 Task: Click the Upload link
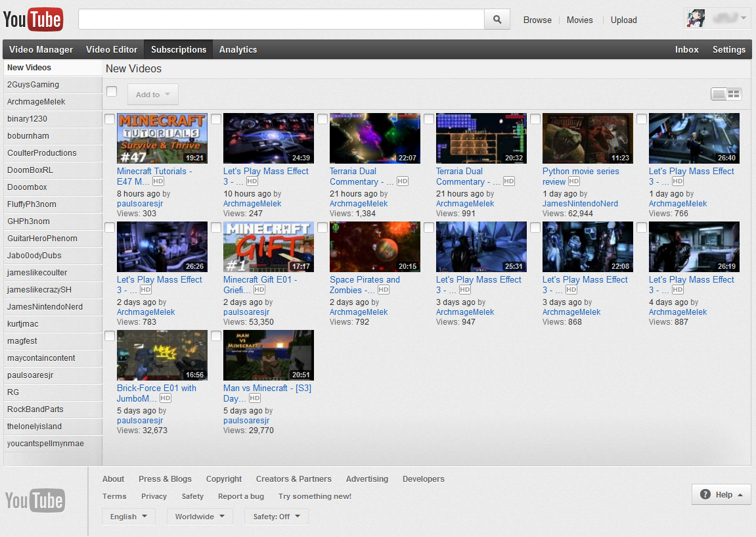[623, 20]
